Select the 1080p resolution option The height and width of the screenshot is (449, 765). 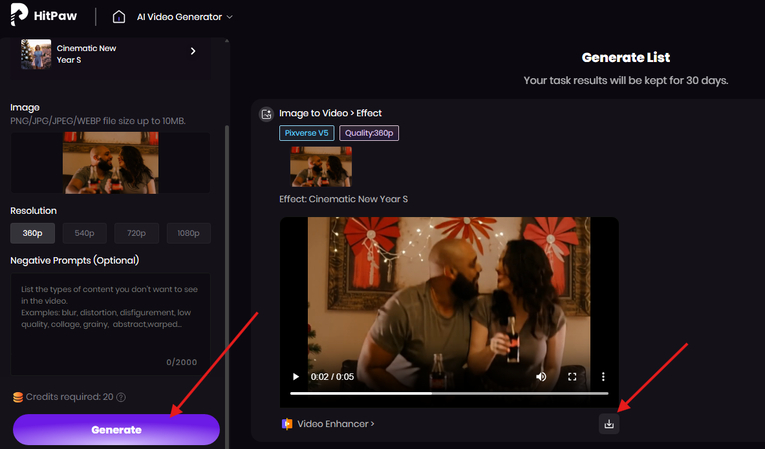click(x=188, y=233)
